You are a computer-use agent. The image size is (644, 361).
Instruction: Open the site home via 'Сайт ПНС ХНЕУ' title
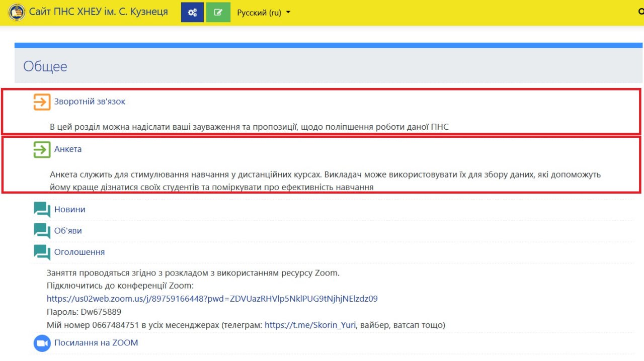pos(99,12)
